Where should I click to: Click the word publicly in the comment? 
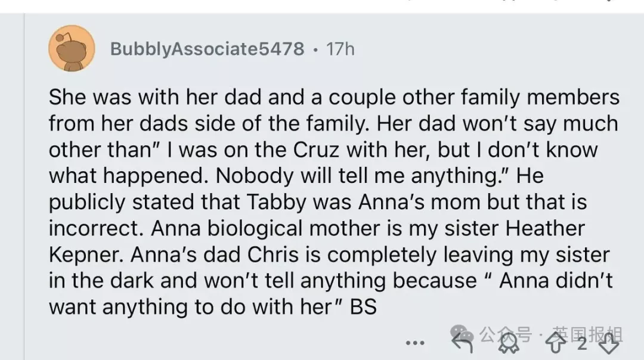tap(89, 203)
